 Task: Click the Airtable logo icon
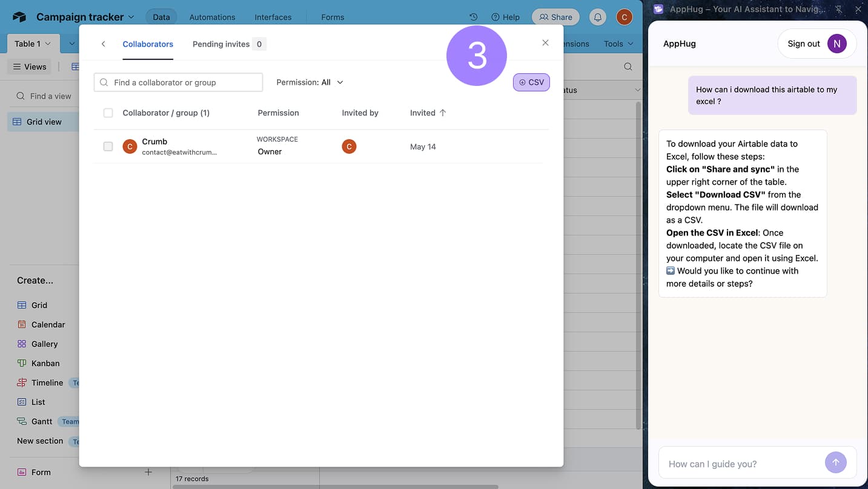click(x=19, y=17)
